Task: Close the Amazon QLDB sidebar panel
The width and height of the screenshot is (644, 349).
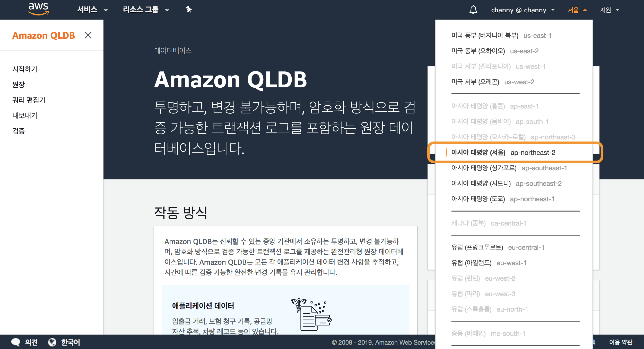Action: 88,35
